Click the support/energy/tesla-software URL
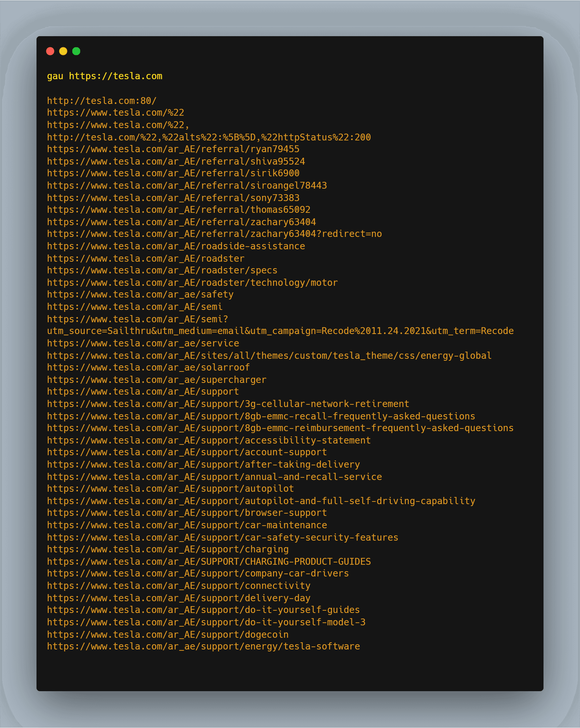 (x=203, y=646)
